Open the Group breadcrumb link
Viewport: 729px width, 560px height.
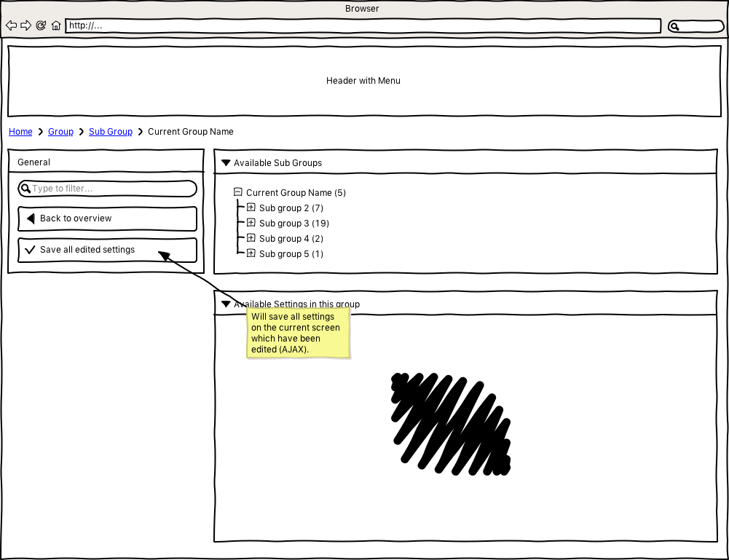tap(60, 132)
